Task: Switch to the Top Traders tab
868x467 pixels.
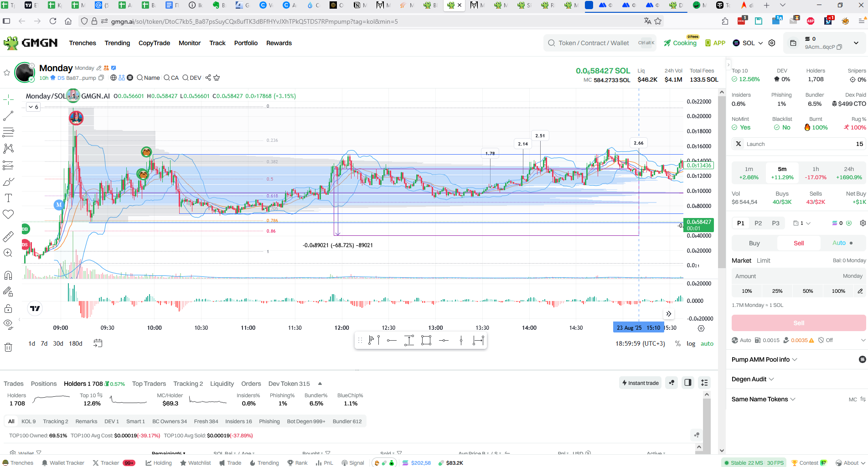Action: pos(149,384)
